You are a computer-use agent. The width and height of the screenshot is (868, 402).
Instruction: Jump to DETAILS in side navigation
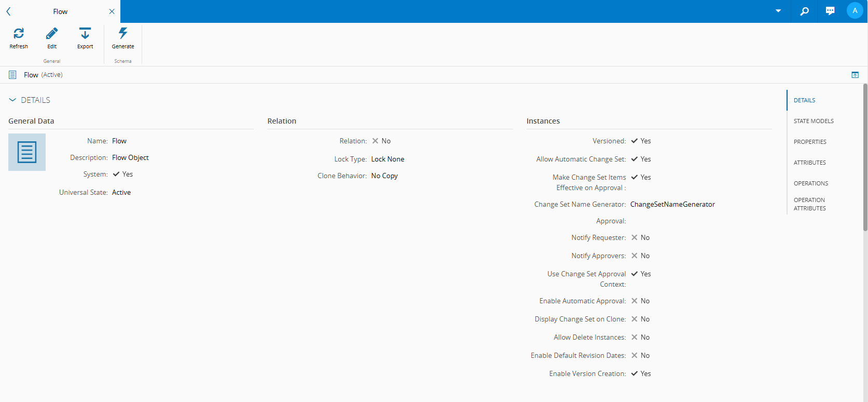(804, 100)
